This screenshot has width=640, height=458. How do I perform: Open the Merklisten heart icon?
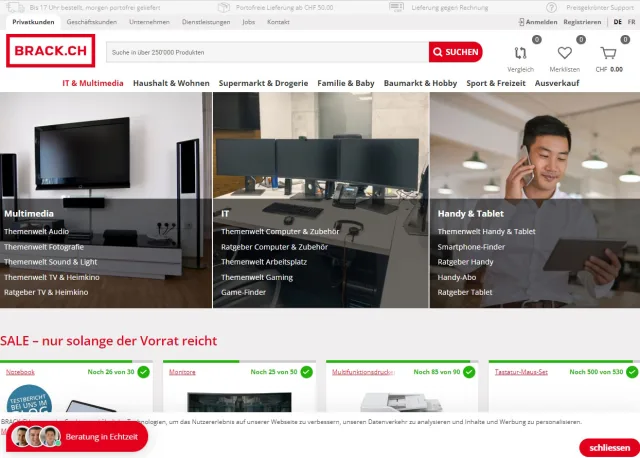[564, 53]
